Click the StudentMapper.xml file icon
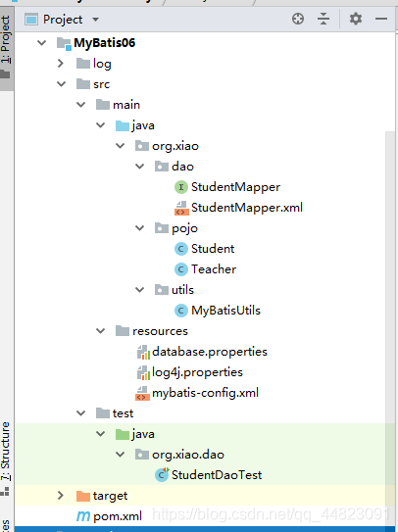 [x=181, y=208]
